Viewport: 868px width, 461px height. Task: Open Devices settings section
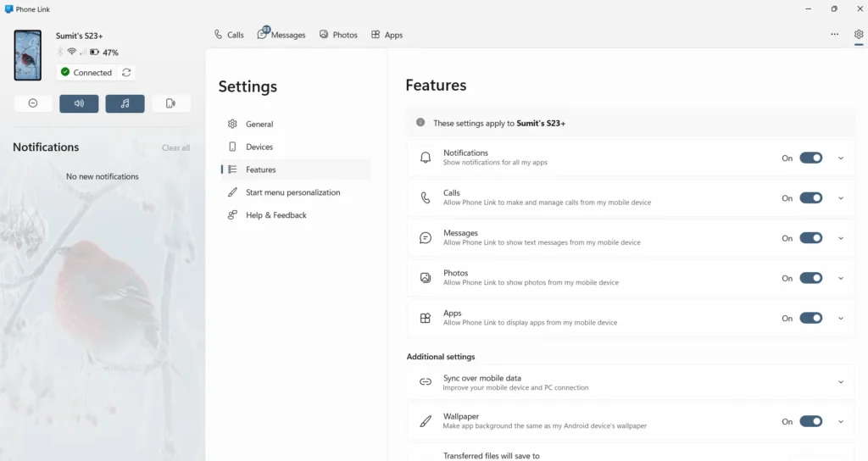coord(296,147)
